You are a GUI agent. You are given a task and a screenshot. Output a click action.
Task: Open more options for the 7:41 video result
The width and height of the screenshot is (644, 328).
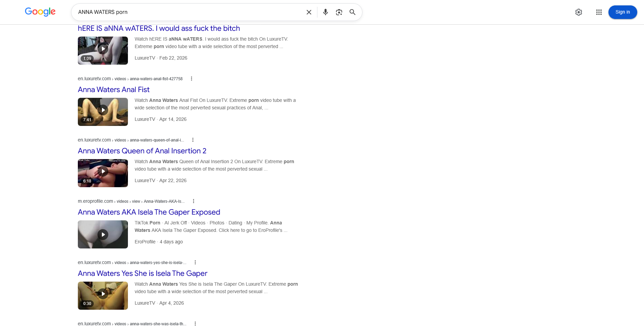click(x=192, y=79)
